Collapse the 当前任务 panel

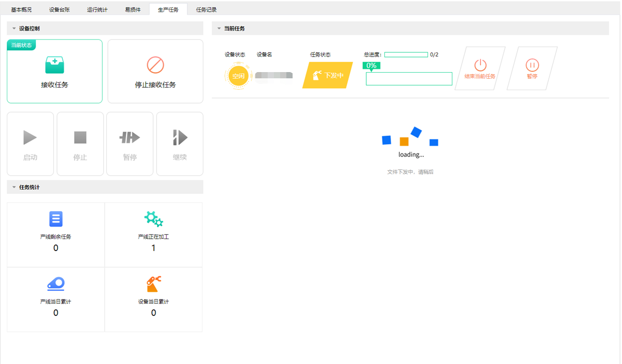(x=219, y=29)
